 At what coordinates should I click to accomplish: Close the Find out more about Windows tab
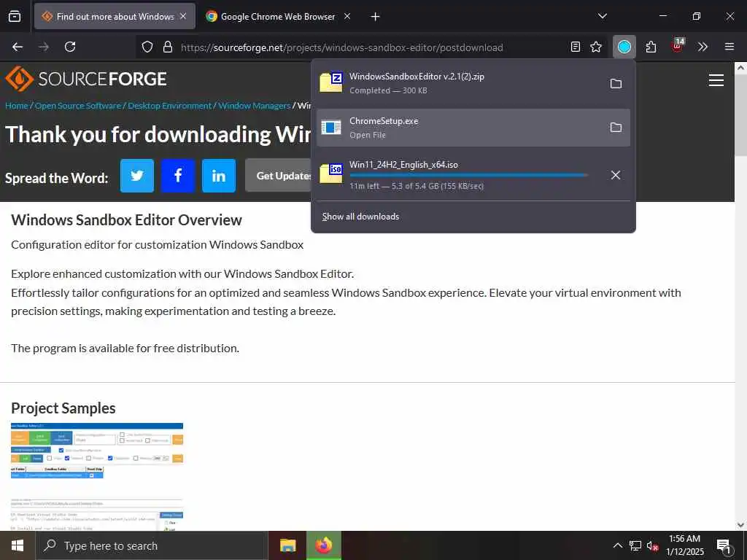183,16
